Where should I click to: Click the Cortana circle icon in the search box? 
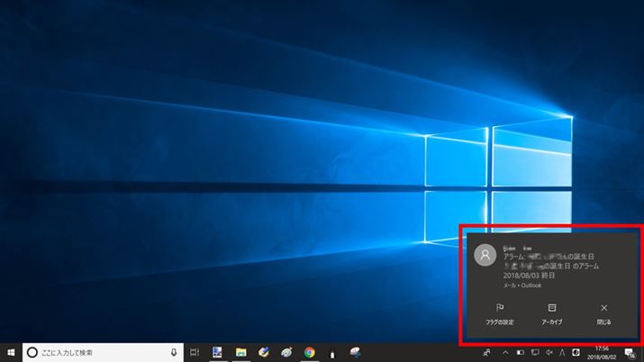[31, 352]
